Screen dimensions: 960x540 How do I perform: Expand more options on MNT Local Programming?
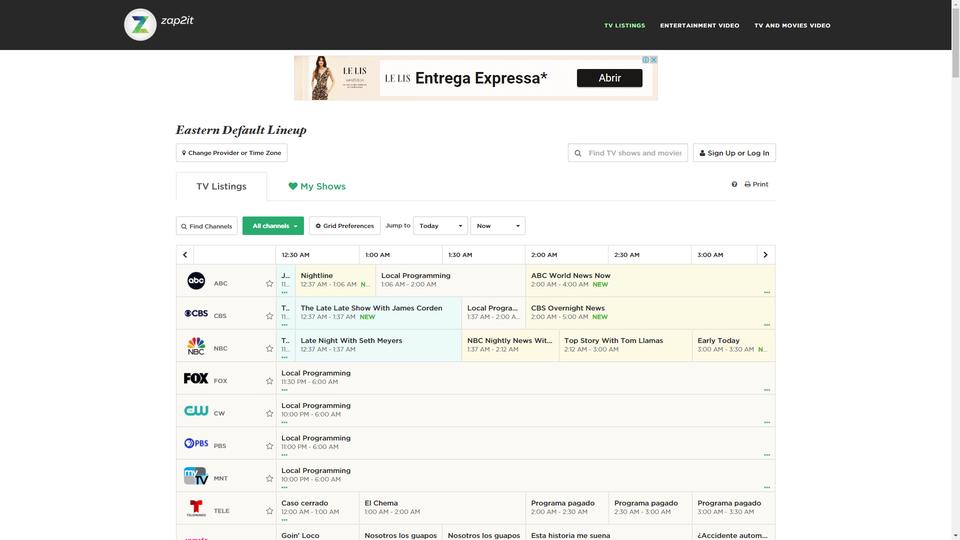[767, 487]
